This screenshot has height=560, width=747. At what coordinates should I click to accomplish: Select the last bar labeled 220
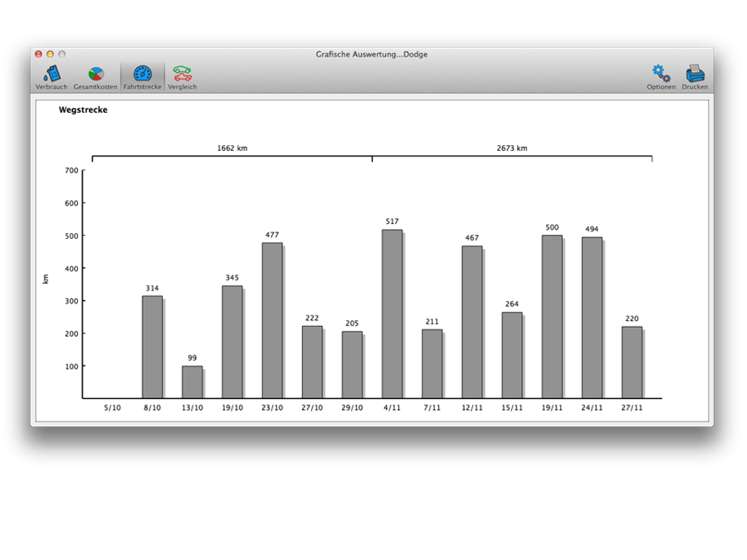pyautogui.click(x=632, y=363)
